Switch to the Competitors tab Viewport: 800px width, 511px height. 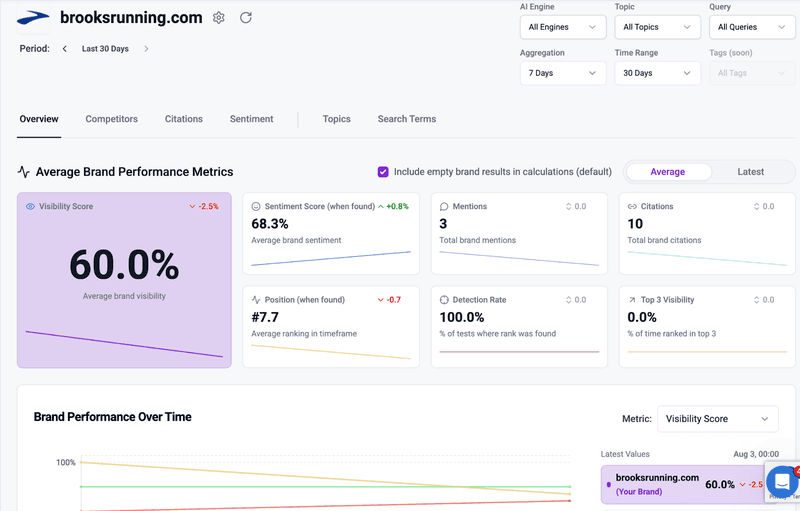pos(111,119)
